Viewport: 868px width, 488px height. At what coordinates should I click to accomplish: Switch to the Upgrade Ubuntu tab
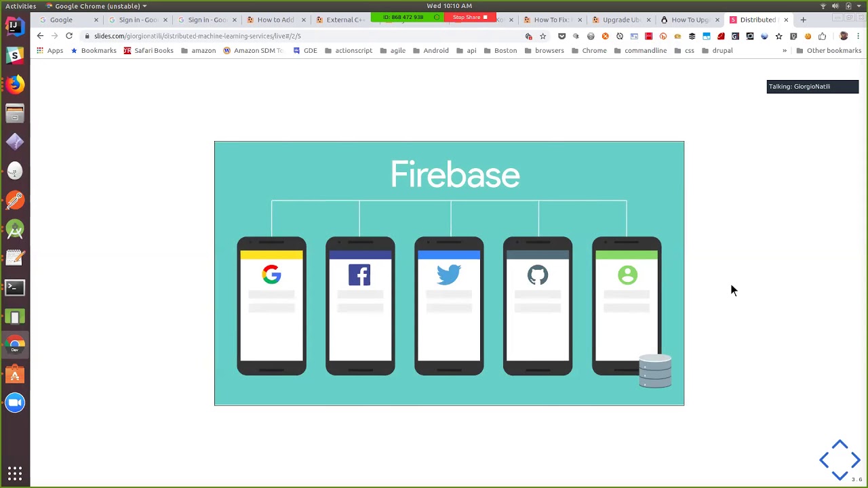point(620,20)
